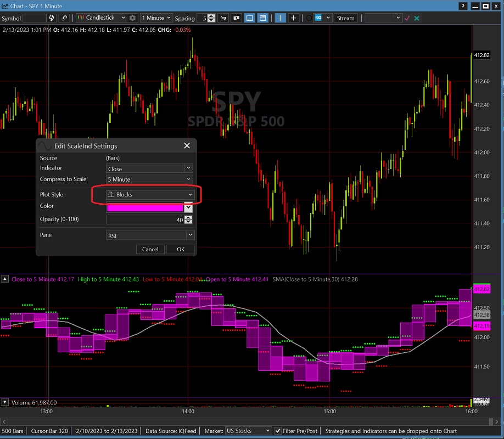
Task: Click the Symbol input field
Action: (x=34, y=18)
